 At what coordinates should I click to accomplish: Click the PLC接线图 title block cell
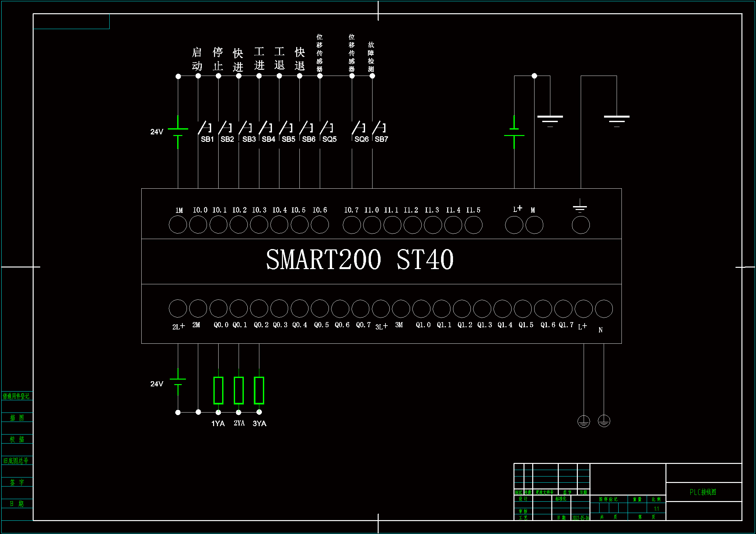pos(703,492)
